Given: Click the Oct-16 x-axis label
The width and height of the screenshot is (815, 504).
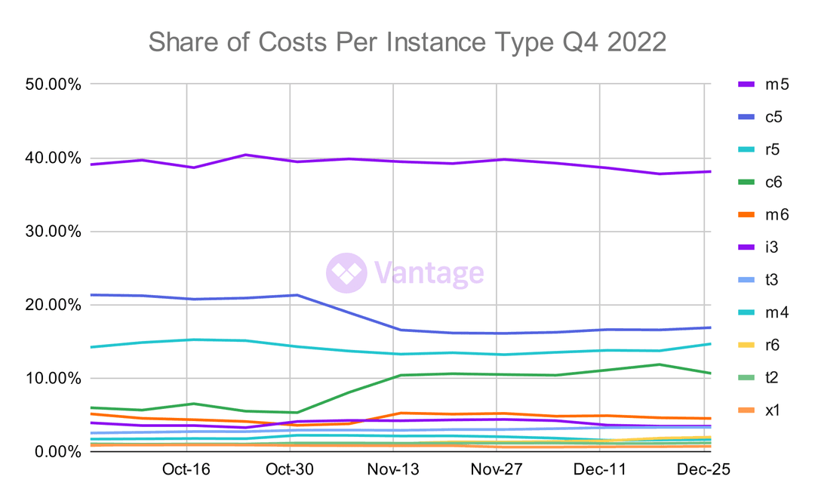Looking at the screenshot, I should tap(186, 469).
